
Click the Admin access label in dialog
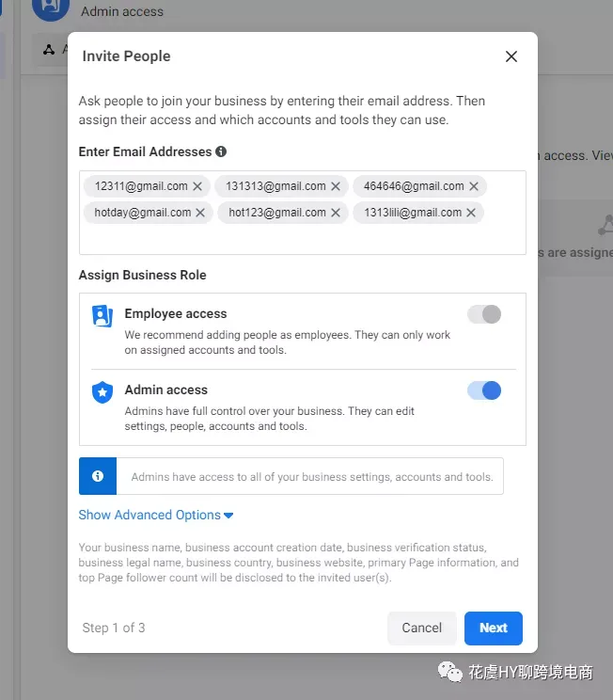click(x=166, y=390)
